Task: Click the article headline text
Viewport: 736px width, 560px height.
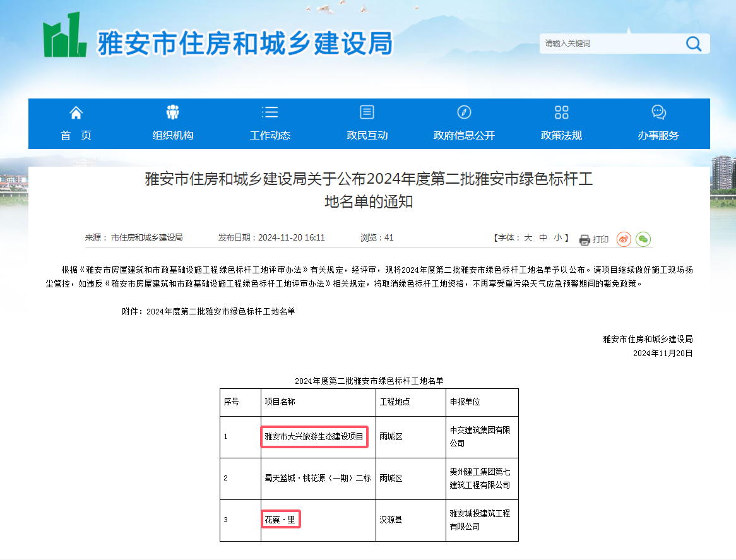Action: 369,190
